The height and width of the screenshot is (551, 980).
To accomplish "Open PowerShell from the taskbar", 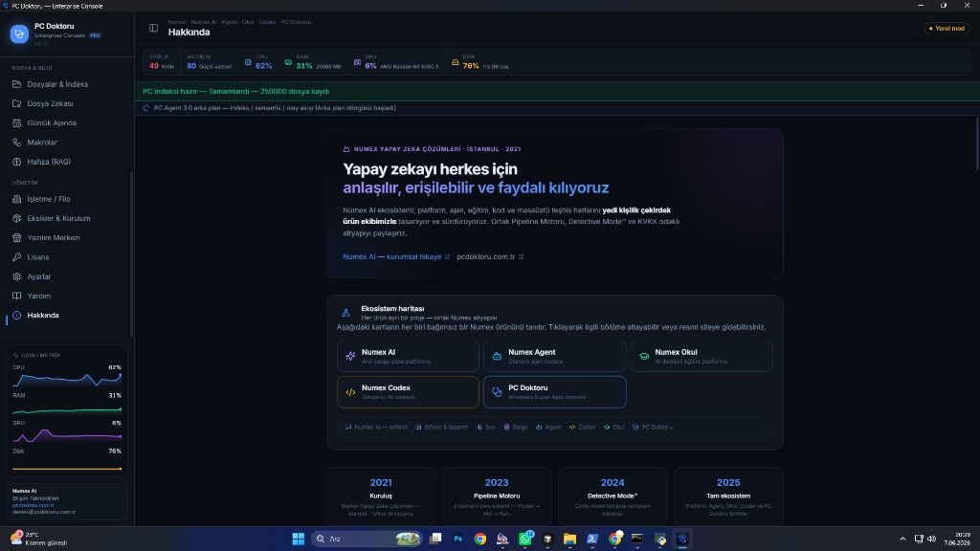I will coord(591,539).
